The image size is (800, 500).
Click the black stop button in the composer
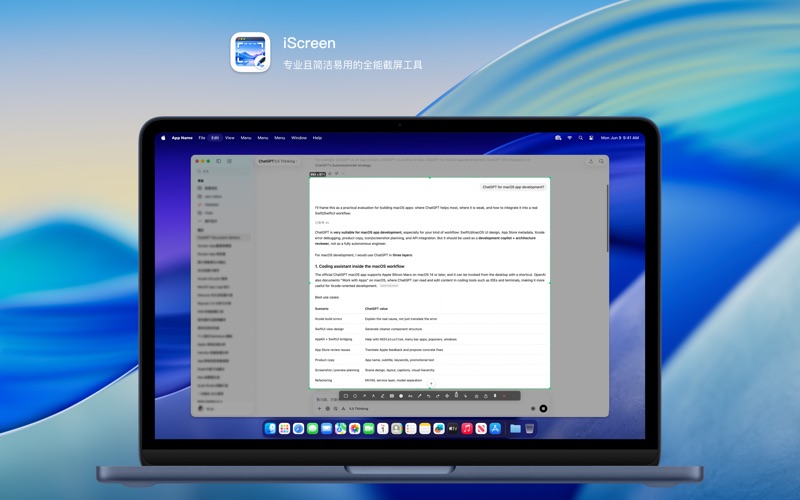(543, 408)
